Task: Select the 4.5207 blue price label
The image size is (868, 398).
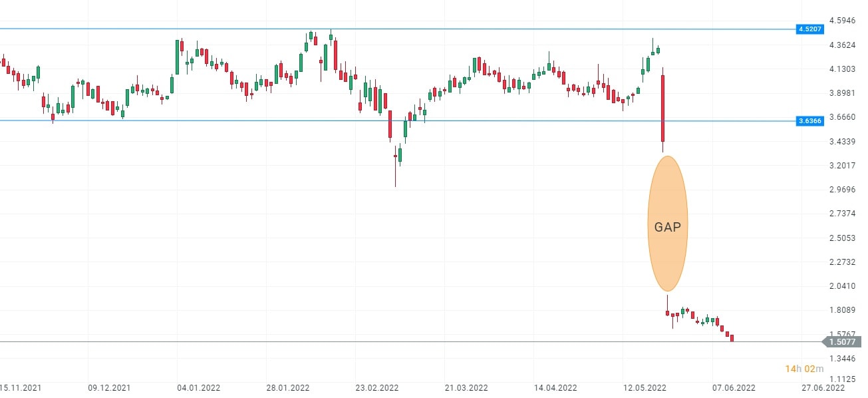Action: [x=810, y=29]
